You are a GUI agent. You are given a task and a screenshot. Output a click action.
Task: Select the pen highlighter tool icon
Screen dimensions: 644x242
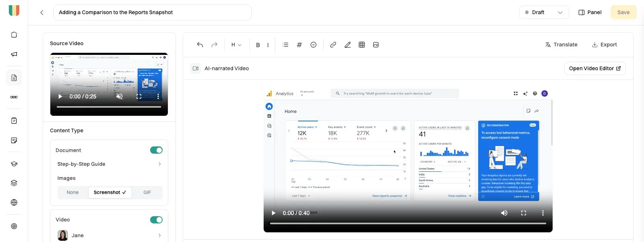[x=348, y=45]
